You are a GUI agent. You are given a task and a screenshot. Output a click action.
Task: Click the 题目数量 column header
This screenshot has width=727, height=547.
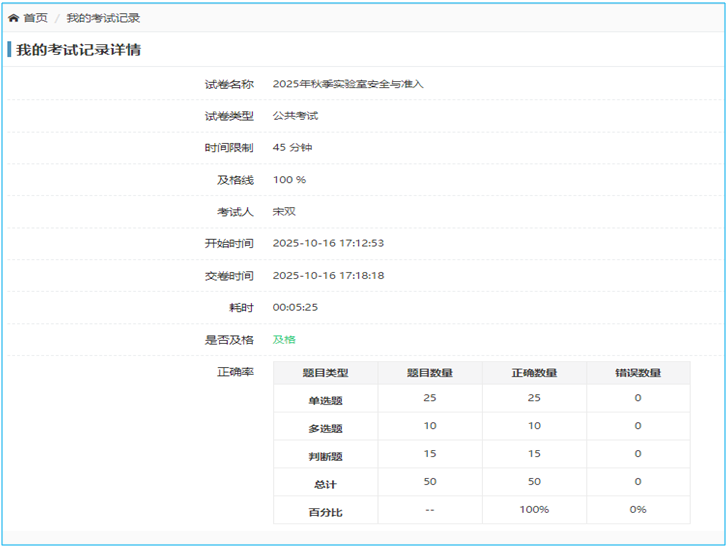coord(429,373)
